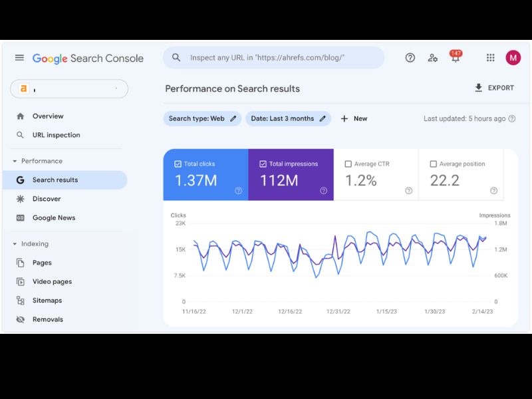The height and width of the screenshot is (399, 532).
Task: Open the Discover report
Action: [x=47, y=199]
